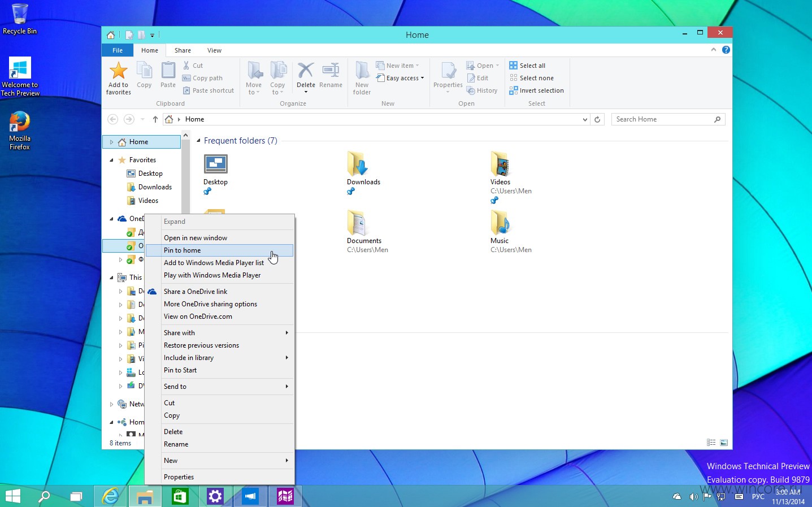Image resolution: width=812 pixels, height=507 pixels.
Task: Choose Properties in the context menu
Action: click(x=220, y=477)
